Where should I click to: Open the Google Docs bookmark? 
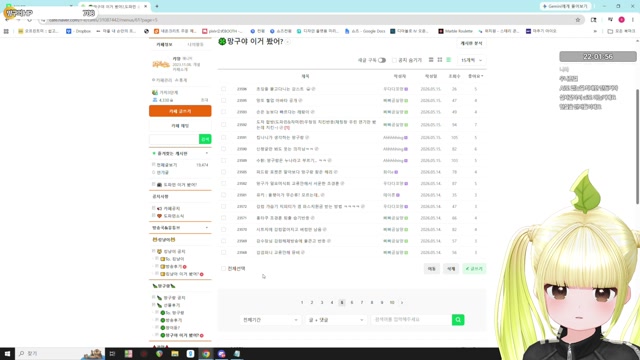(365, 31)
